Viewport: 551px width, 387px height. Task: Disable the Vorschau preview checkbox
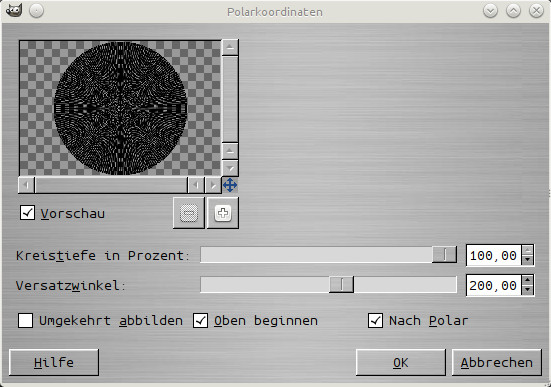coord(27,213)
